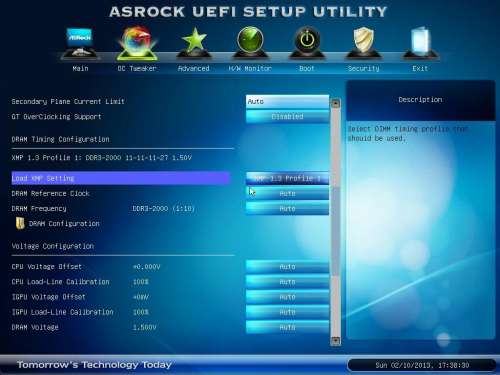Click the 1.500V DRAM voltage value
The height and width of the screenshot is (375, 500).
coord(144,327)
